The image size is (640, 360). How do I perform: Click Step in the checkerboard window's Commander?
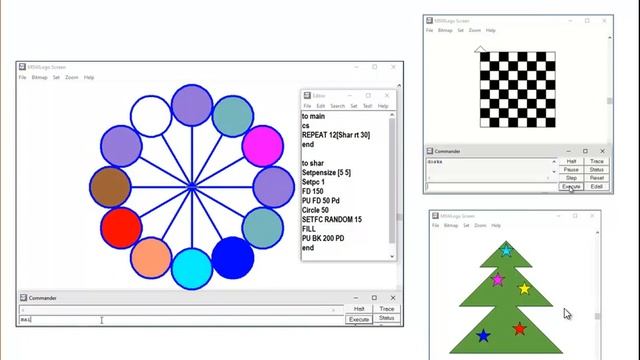[x=571, y=178]
